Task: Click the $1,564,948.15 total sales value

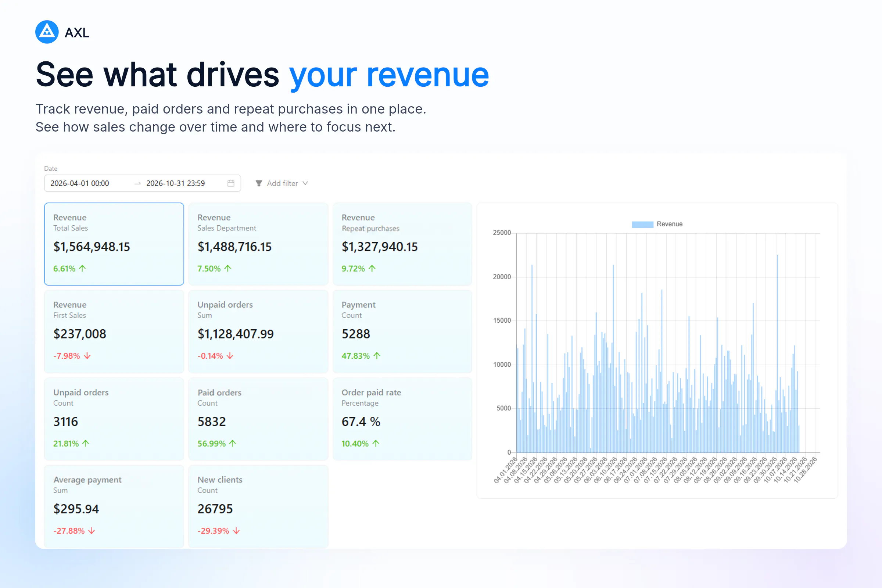Action: [x=92, y=247]
